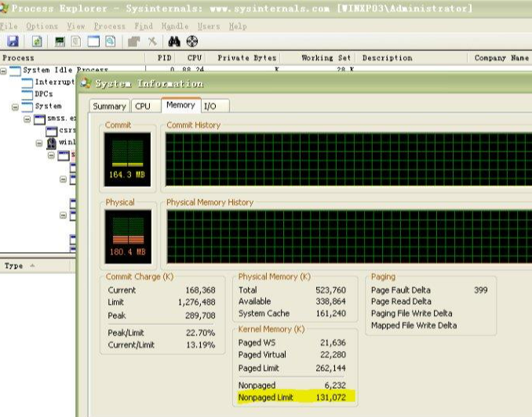Open the Help menu
The height and width of the screenshot is (417, 532).
[x=238, y=26]
